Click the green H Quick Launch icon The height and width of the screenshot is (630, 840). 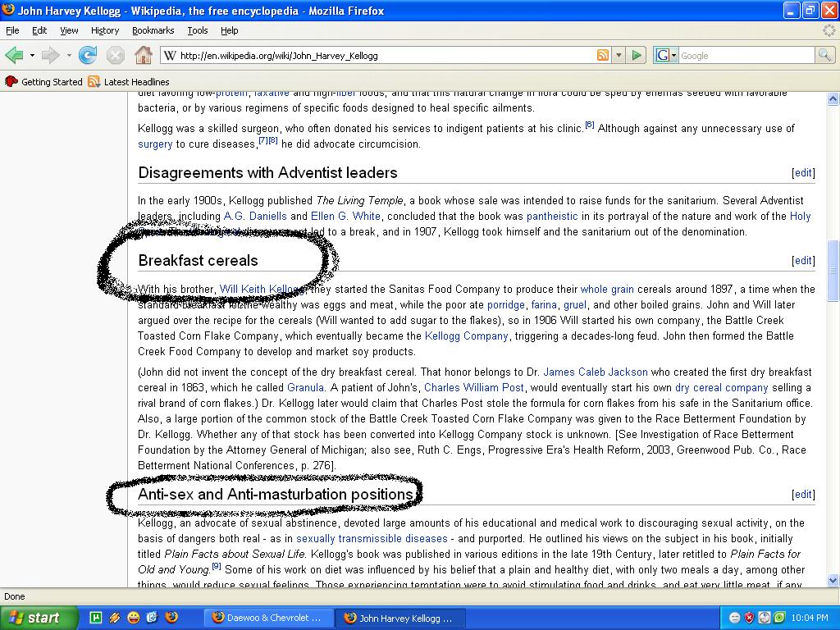95,618
